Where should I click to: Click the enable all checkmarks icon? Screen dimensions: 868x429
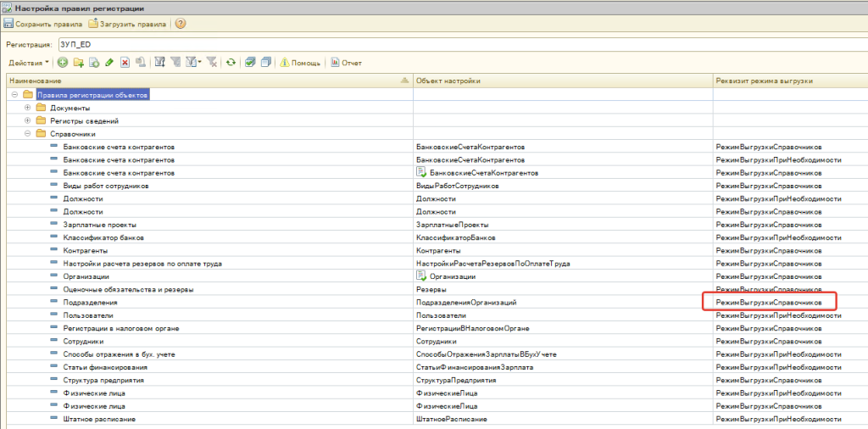250,63
